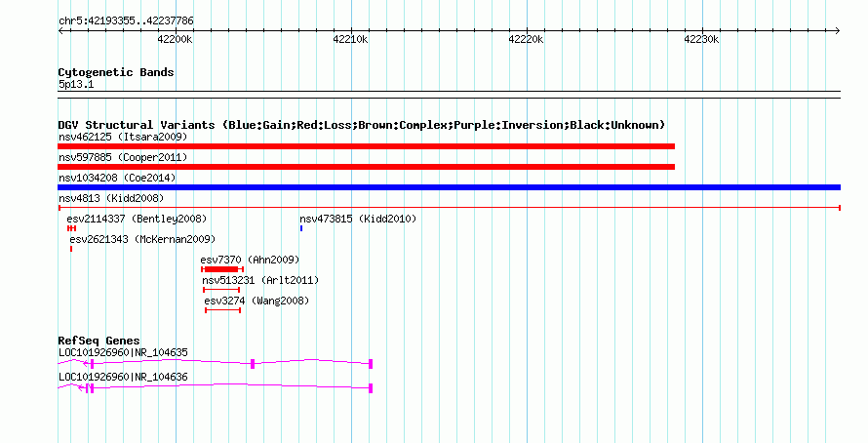The height and width of the screenshot is (443, 868).
Task: Click the 5p13.1 band label
Action: click(76, 84)
